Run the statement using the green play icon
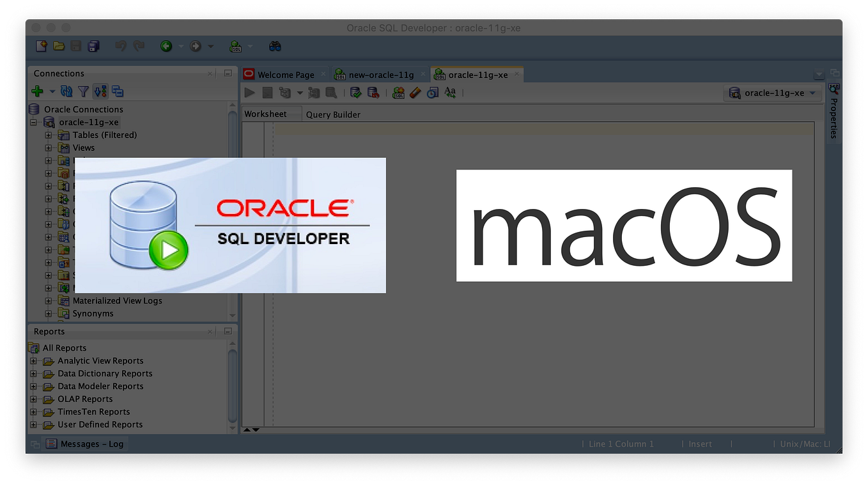 tap(249, 93)
